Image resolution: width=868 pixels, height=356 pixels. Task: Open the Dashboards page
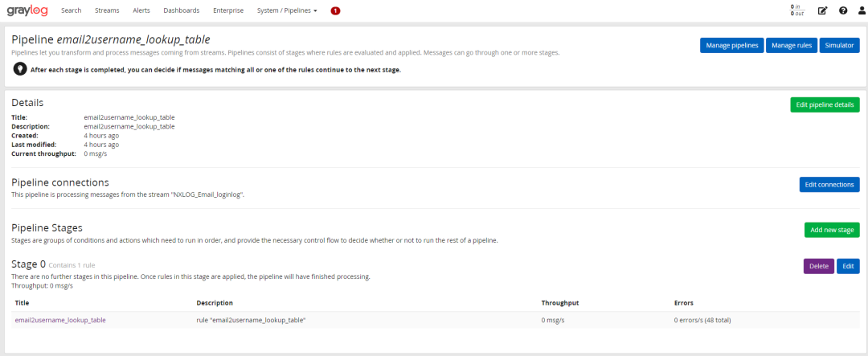click(x=181, y=10)
